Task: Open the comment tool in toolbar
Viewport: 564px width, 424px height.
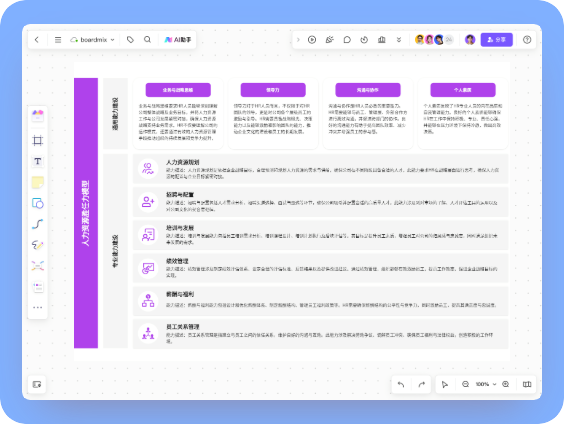Action: [x=347, y=40]
